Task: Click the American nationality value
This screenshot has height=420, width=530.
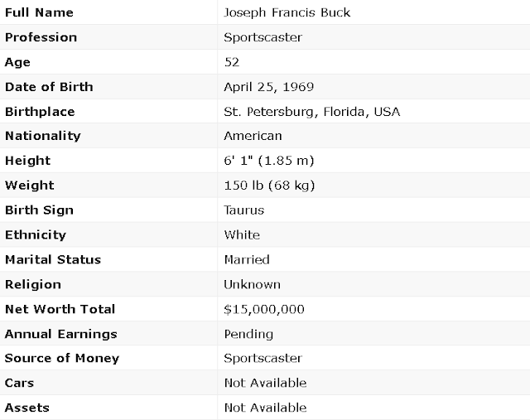Action: [253, 136]
